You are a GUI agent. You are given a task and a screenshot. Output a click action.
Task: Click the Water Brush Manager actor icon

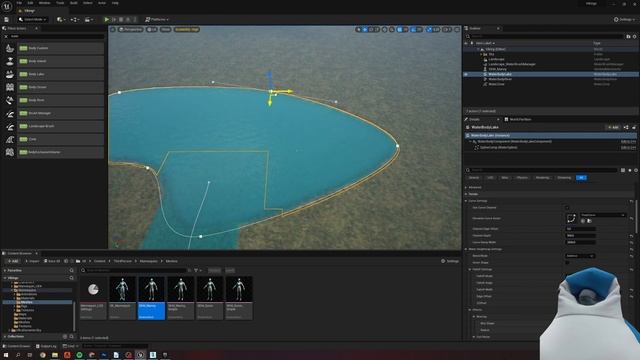10,113
